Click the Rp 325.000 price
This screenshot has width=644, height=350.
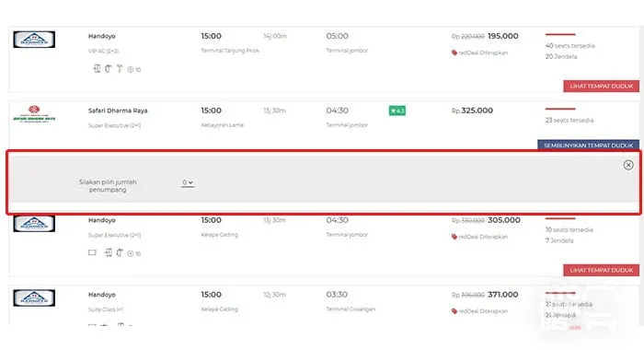472,111
